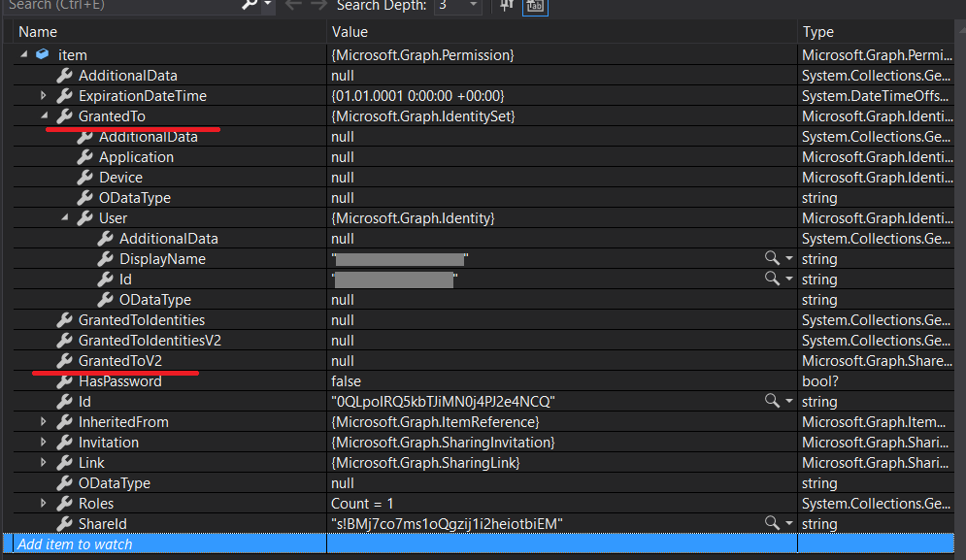Click the wrench icon next to ExpirationDateTime
Image resolution: width=966 pixels, height=560 pixels.
click(64, 95)
